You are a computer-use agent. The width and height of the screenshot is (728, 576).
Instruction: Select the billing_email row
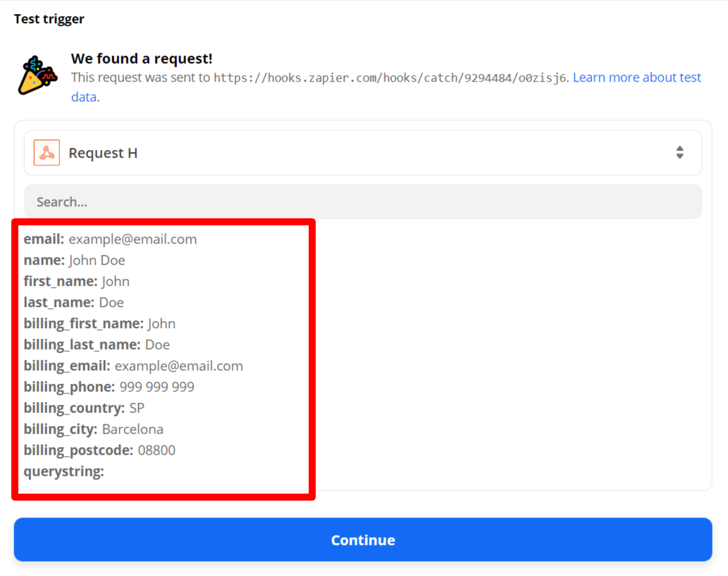(x=133, y=366)
